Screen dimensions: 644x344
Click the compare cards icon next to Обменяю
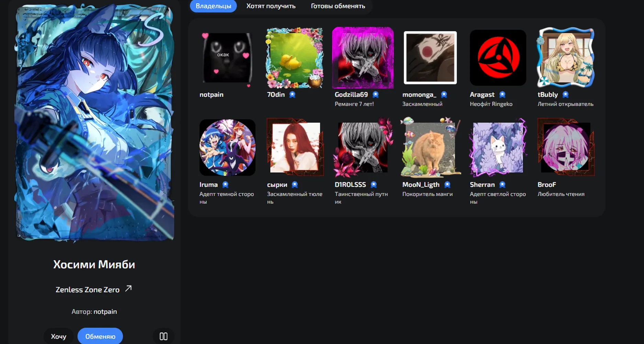pos(164,336)
